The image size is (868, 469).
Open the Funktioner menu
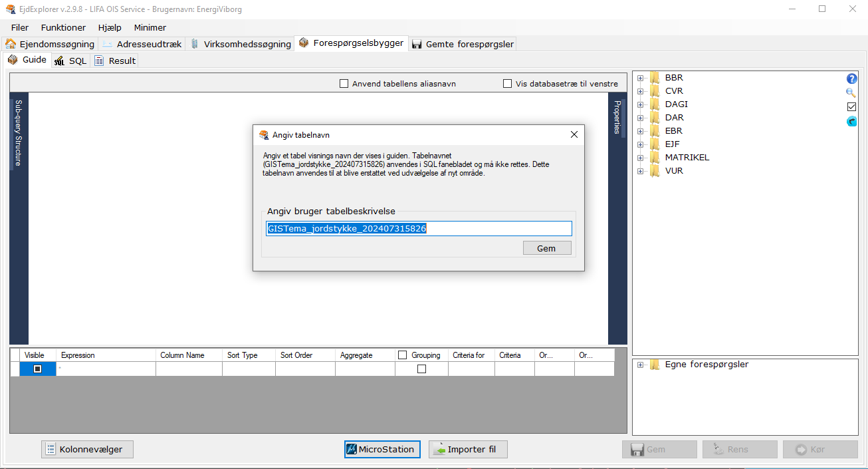(x=62, y=27)
